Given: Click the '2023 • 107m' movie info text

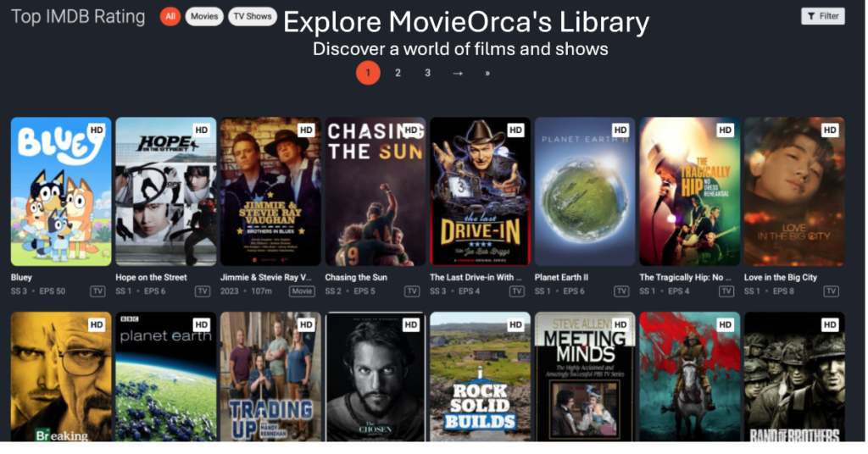Looking at the screenshot, I should (x=246, y=291).
